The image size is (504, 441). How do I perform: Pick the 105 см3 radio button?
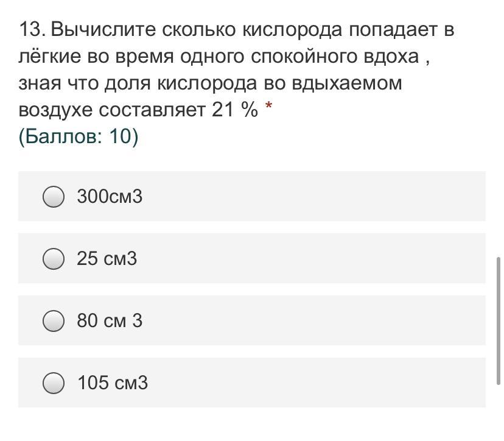click(54, 383)
